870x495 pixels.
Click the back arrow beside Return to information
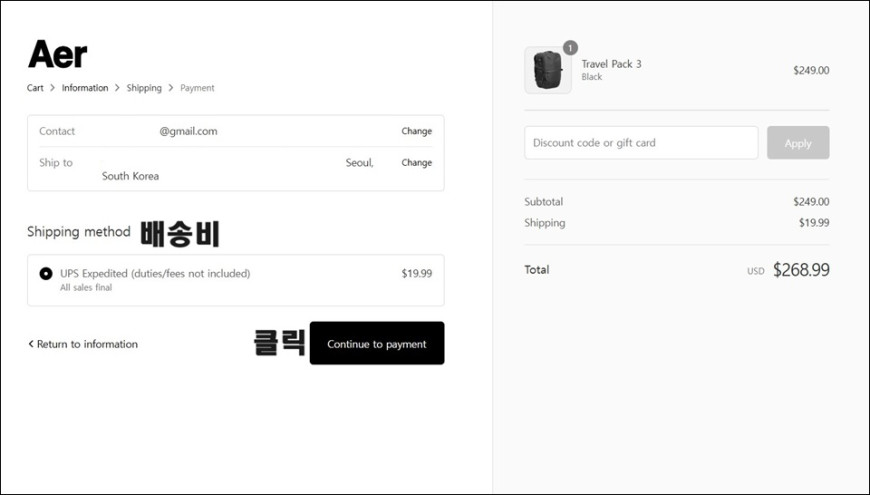point(31,344)
